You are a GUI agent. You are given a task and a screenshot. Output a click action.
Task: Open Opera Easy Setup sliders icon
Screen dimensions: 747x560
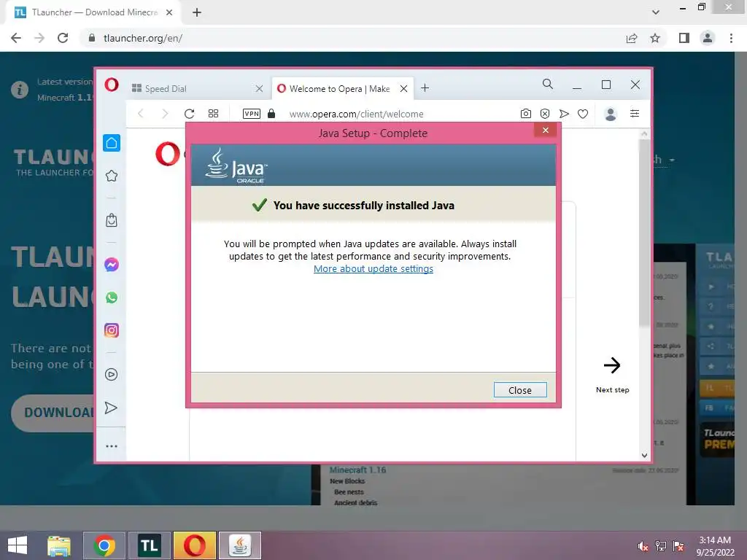635,113
